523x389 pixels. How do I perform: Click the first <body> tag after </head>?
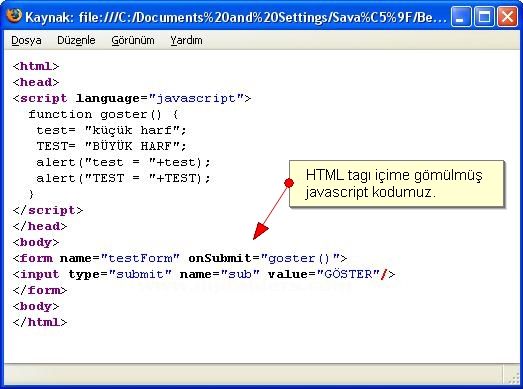(36, 242)
